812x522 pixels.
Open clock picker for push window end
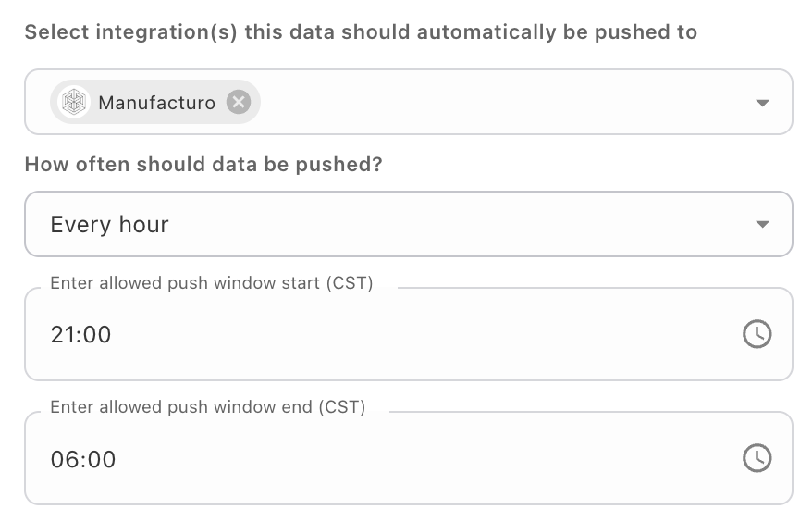pos(757,458)
